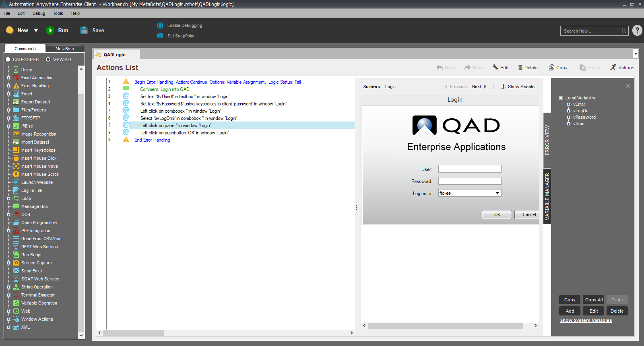Select the VIEW ALL radio button
This screenshot has height=346, width=644.
coord(48,60)
